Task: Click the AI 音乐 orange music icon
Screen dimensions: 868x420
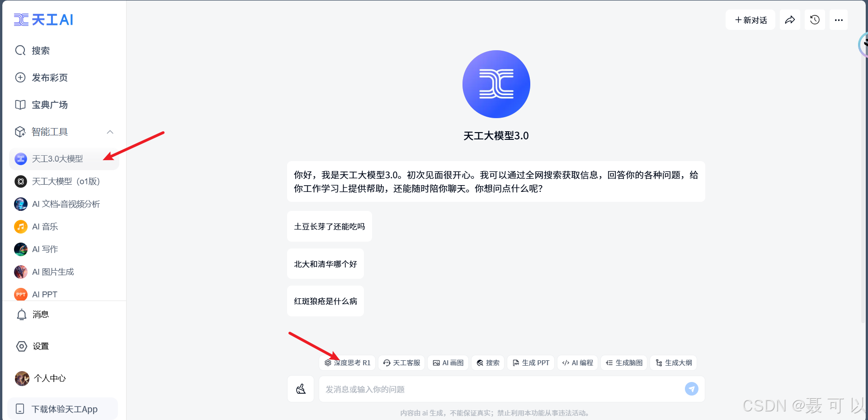Action: coord(21,227)
